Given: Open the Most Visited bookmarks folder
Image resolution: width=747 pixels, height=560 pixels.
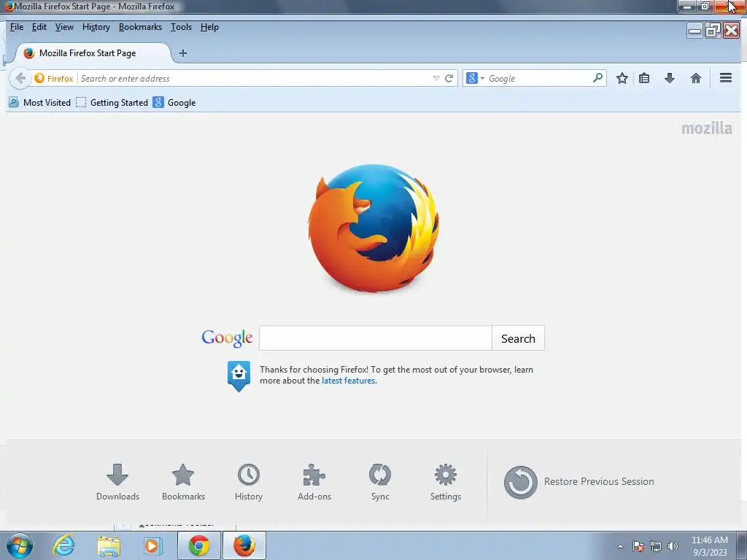Looking at the screenshot, I should pos(40,102).
